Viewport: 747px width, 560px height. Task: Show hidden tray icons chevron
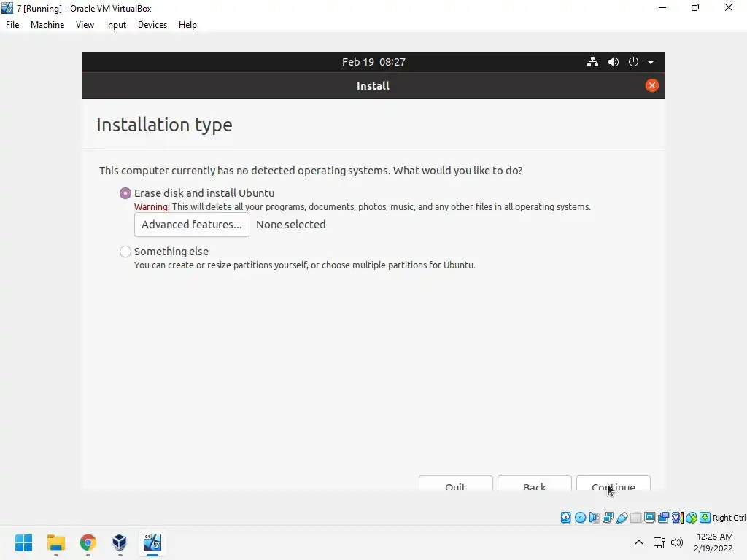639,542
